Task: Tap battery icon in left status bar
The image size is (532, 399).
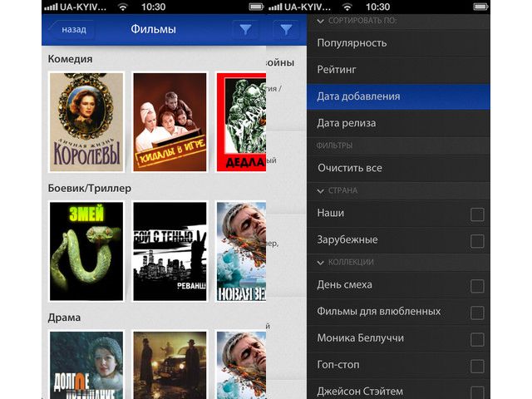Action: 257,7
